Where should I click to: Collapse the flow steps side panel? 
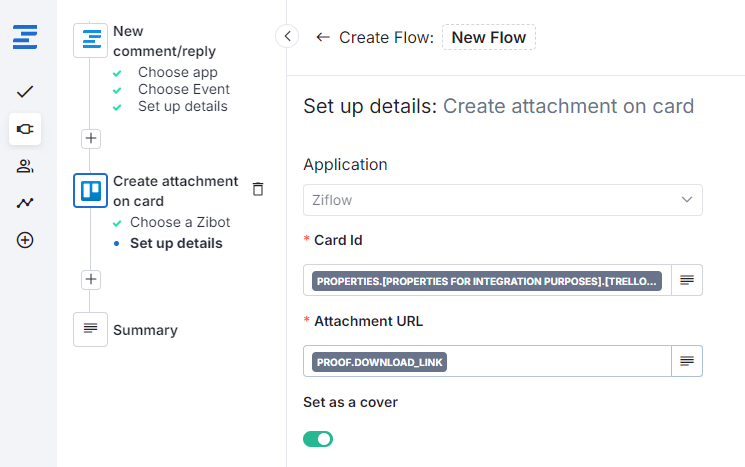tap(287, 37)
